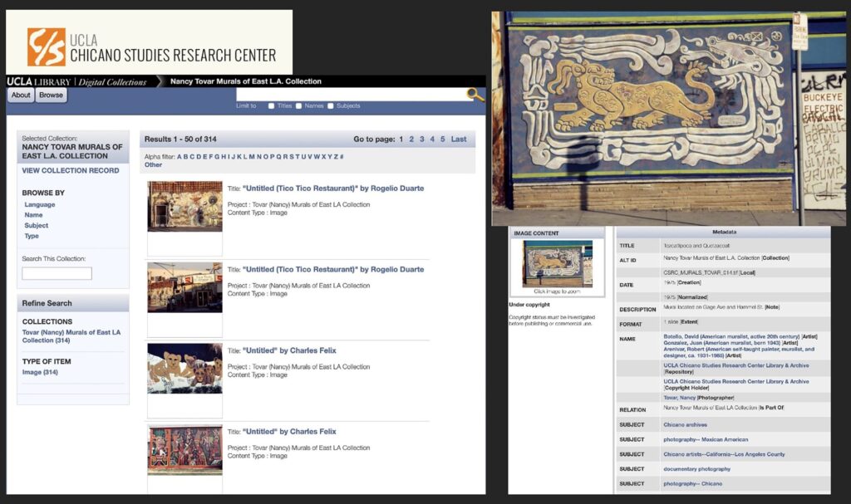Jump to the Last results page

(459, 139)
